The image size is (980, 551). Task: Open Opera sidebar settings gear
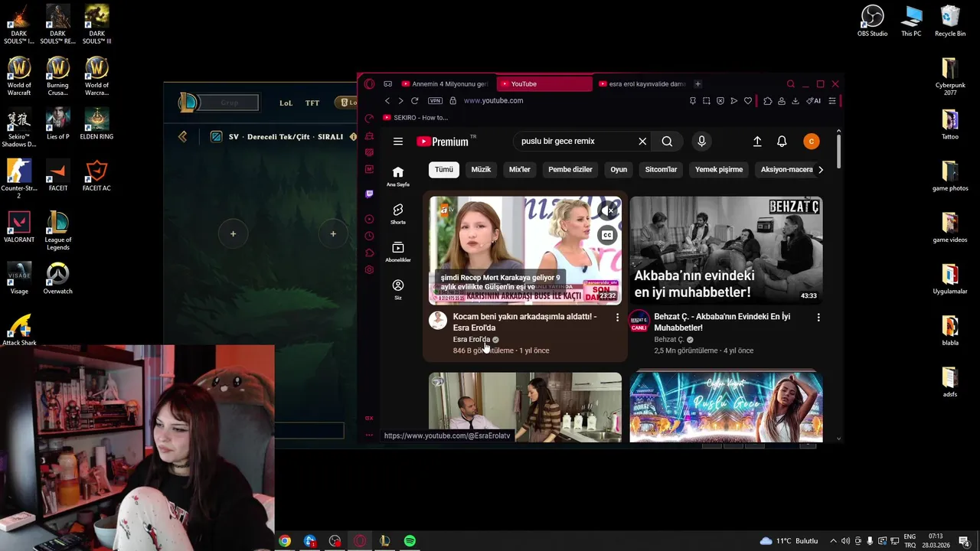pos(370,269)
